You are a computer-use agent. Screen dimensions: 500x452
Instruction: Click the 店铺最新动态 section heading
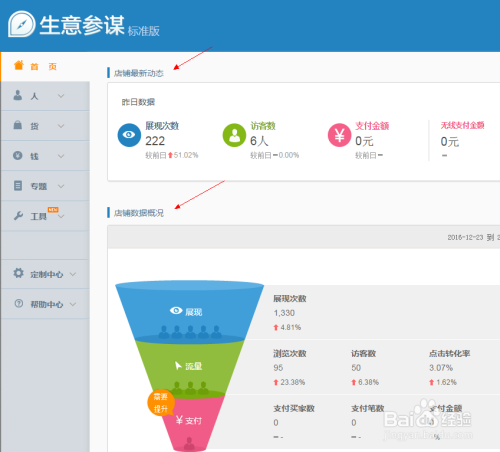coord(139,73)
